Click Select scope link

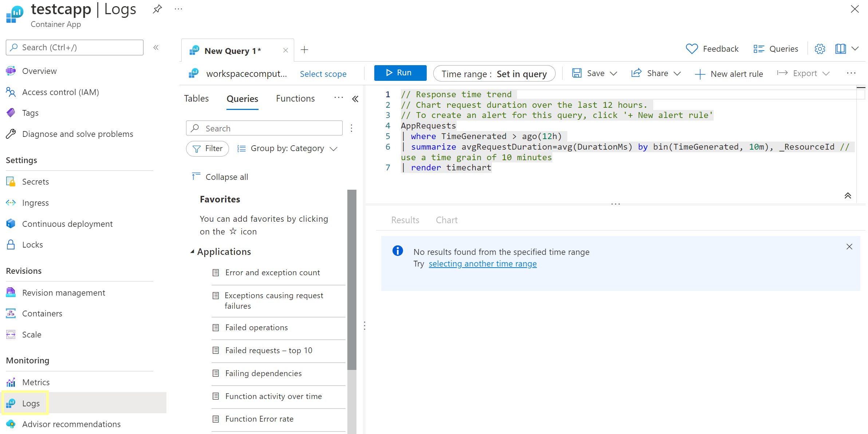[x=323, y=74]
